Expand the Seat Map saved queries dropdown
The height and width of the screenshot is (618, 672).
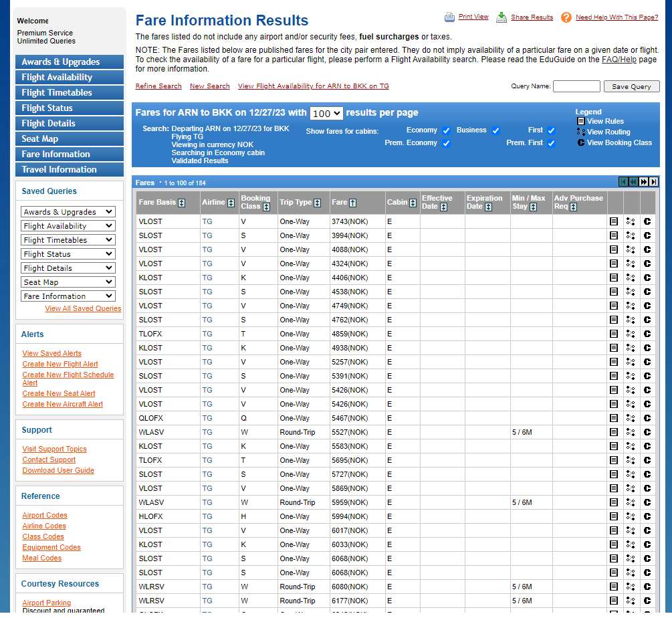pyautogui.click(x=68, y=282)
